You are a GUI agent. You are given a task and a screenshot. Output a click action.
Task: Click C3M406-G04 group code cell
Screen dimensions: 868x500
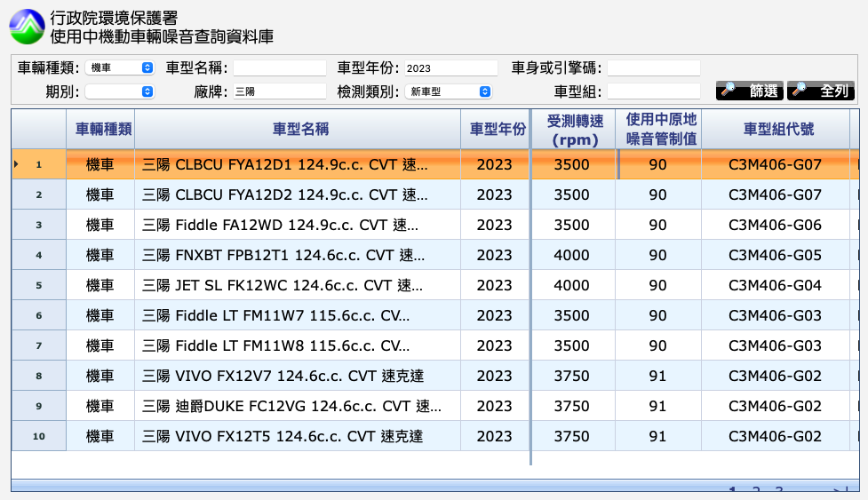click(x=776, y=285)
